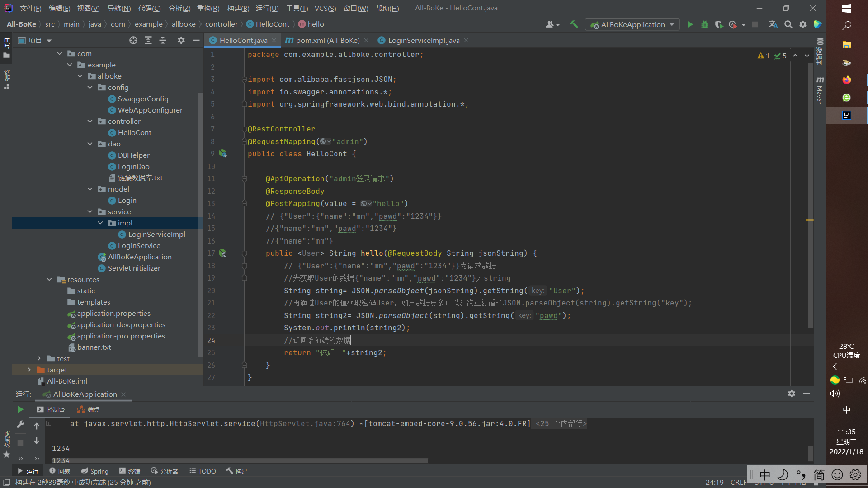Open Search Everywhere magnifier icon
The height and width of the screenshot is (488, 868).
coord(788,24)
